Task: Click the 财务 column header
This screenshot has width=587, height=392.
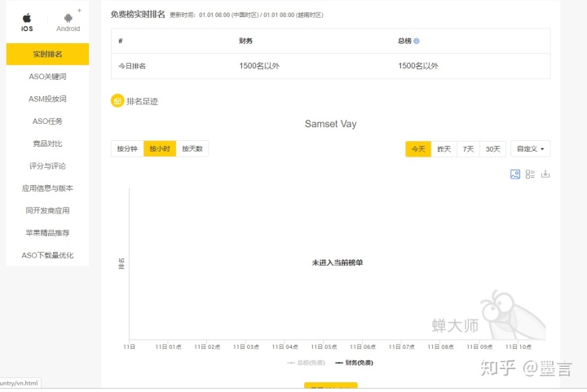Action: 245,41
